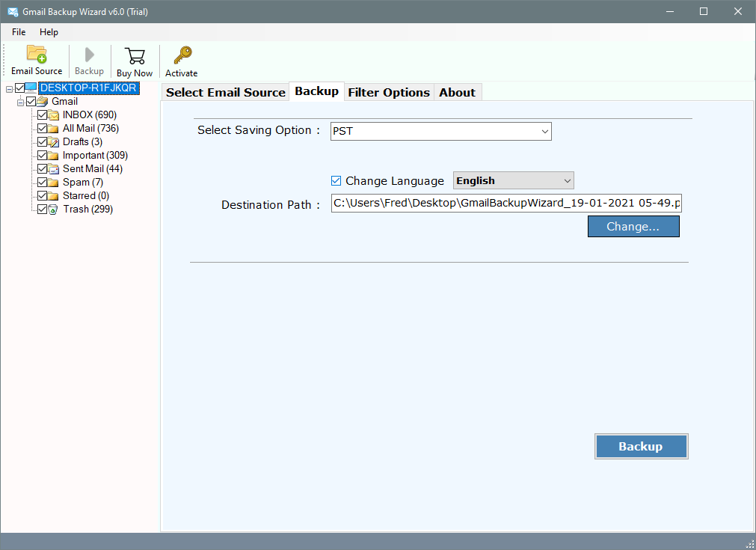Collapse the Gmail tree node
Screen dimensions: 756x550
[21, 102]
